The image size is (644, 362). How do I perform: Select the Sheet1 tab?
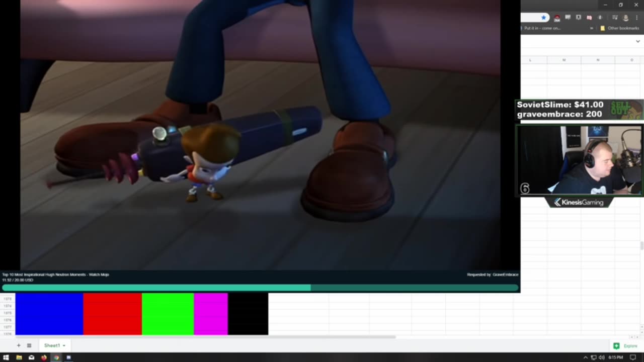click(54, 345)
